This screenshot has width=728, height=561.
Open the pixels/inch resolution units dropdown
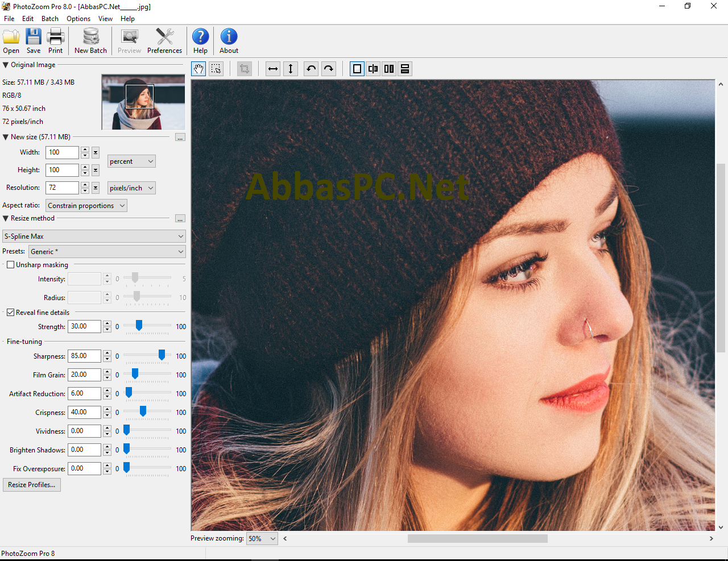click(x=131, y=188)
